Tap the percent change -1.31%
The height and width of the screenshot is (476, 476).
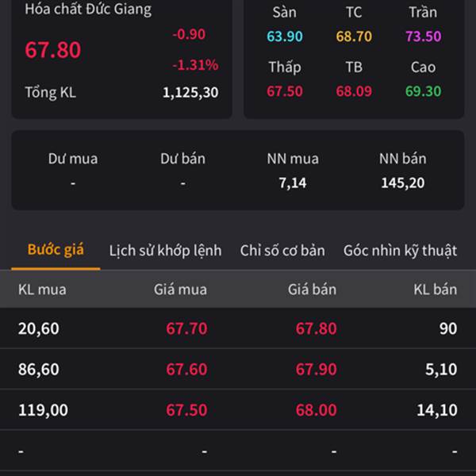[x=195, y=65]
